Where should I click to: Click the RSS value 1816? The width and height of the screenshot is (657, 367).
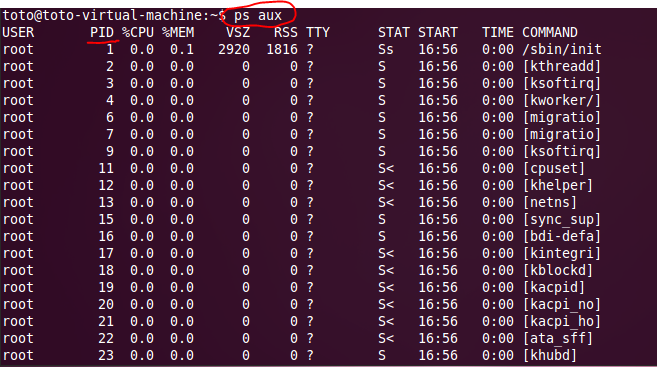pos(282,49)
